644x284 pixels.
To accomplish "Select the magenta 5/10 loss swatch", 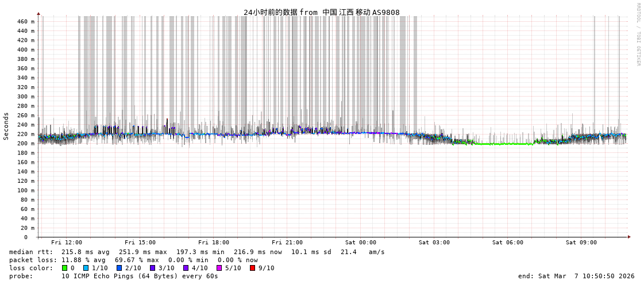I will tap(219, 268).
